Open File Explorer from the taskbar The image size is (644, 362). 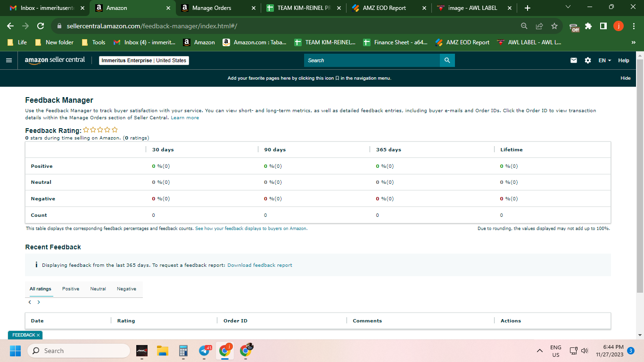(163, 351)
